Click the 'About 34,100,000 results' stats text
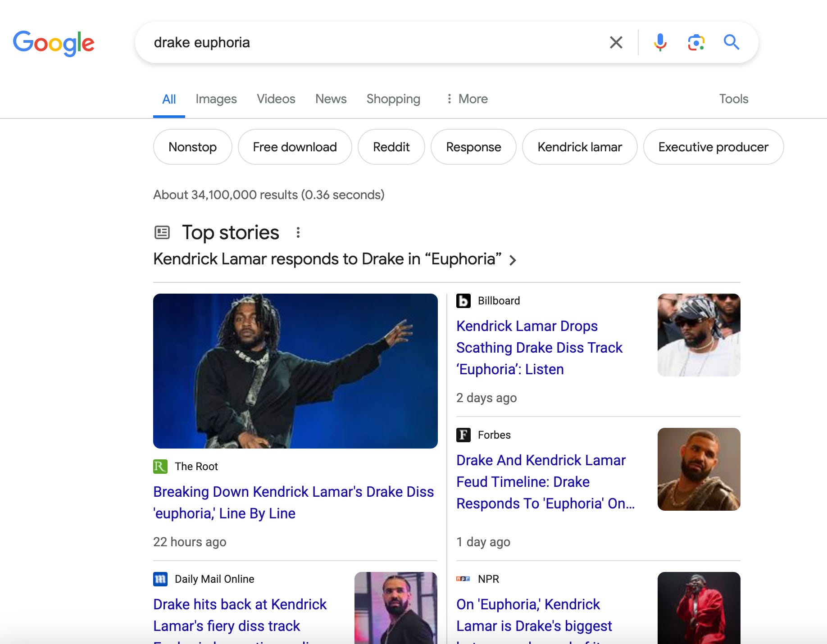Viewport: 827px width, 644px height. click(269, 195)
